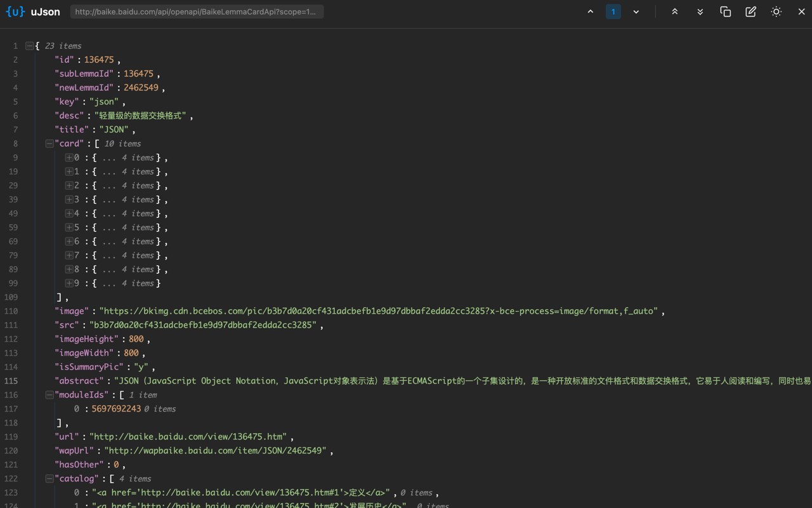Copy the JSON using the copy icon
The height and width of the screenshot is (508, 812).
726,11
